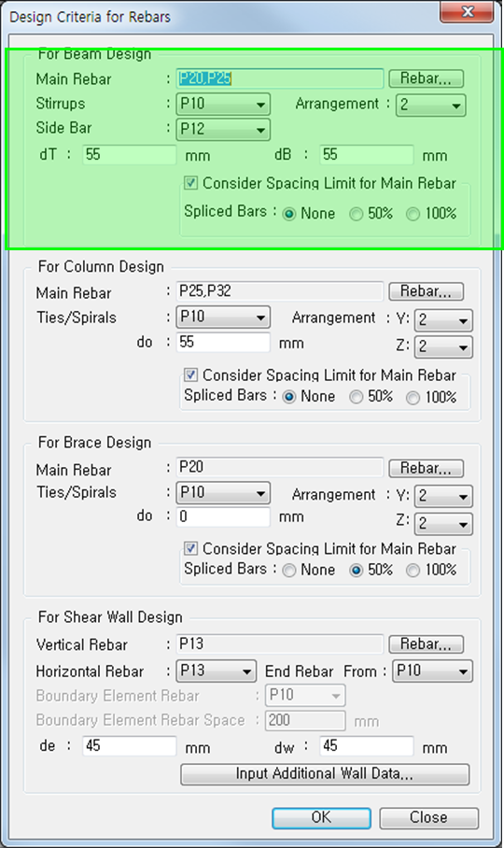The height and width of the screenshot is (848, 504).
Task: Open End Rebar From P10 dropdown
Action: click(432, 671)
